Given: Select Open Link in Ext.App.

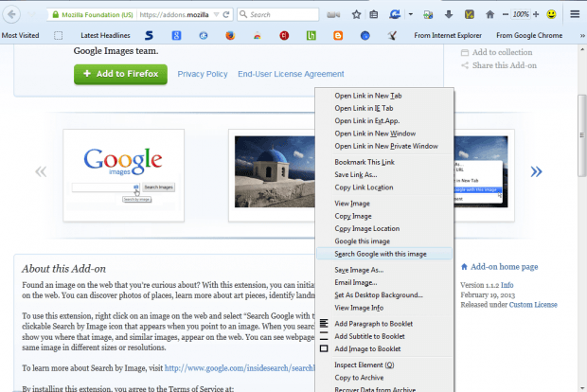Looking at the screenshot, I should coord(367,121).
